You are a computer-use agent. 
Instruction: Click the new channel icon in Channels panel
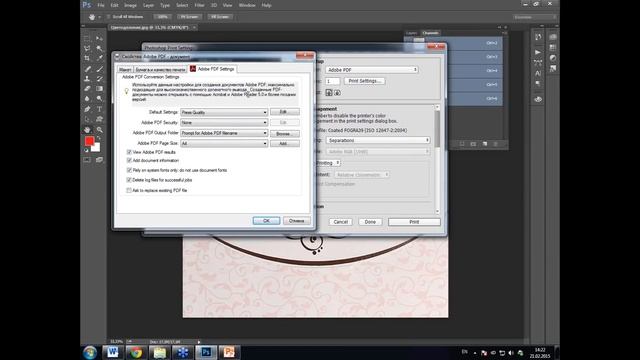(x=484, y=144)
